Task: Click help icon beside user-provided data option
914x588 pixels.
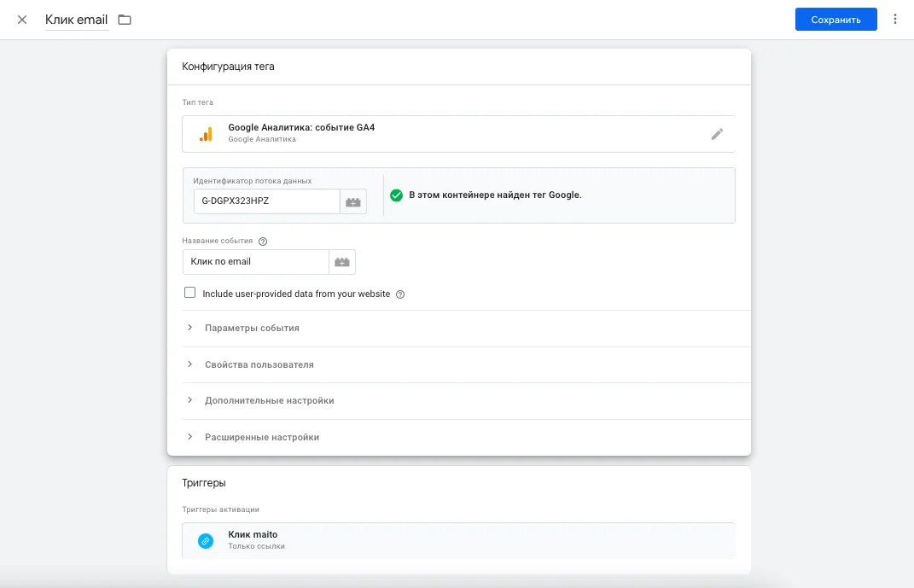Action: (400, 294)
